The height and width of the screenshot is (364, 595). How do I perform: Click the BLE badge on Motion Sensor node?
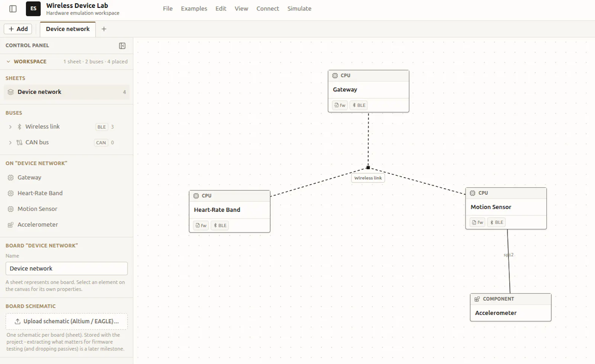pos(496,222)
